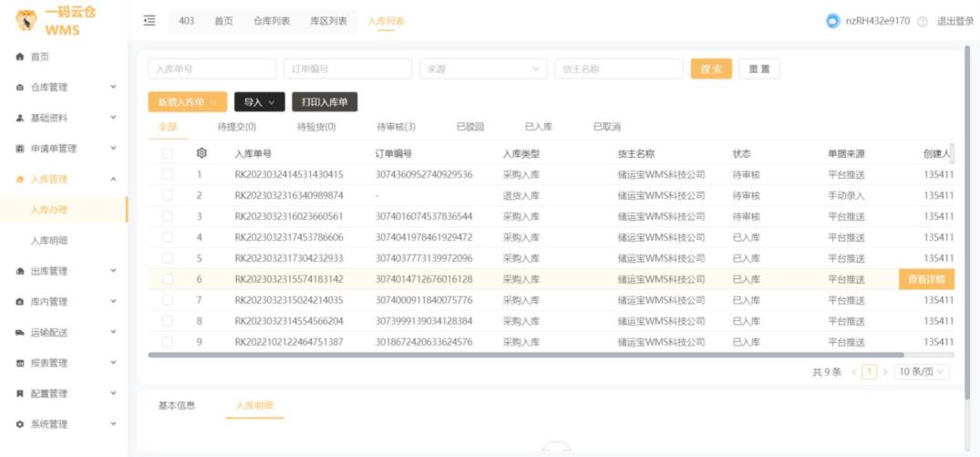Image resolution: width=980 pixels, height=457 pixels.
Task: Filter by 待提交(0) status tab
Action: (x=237, y=127)
